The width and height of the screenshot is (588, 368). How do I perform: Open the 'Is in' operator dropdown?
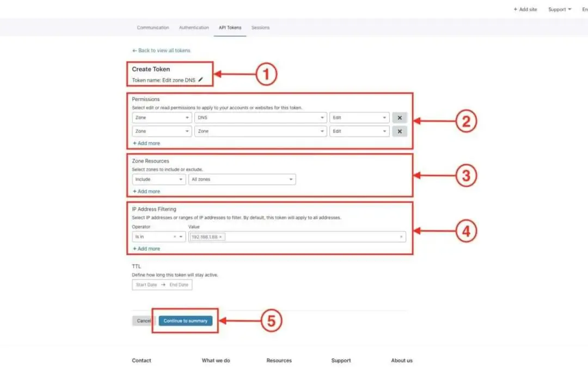158,237
